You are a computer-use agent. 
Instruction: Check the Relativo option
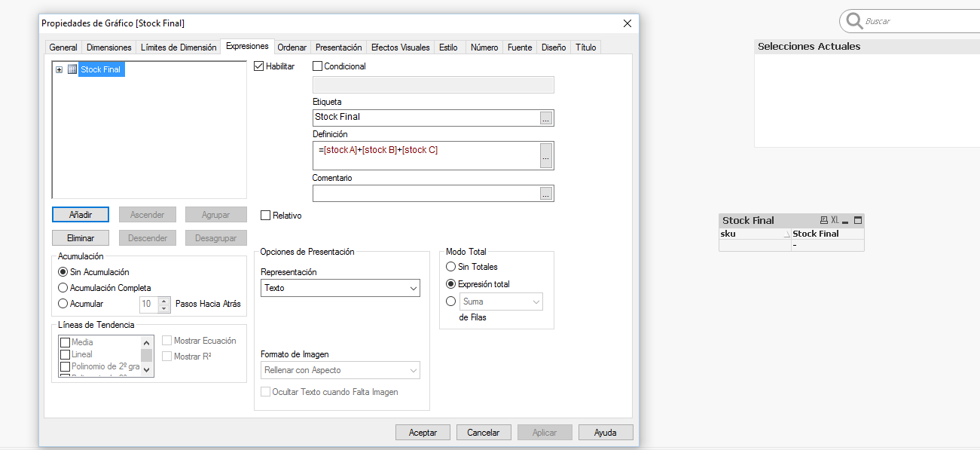(265, 216)
